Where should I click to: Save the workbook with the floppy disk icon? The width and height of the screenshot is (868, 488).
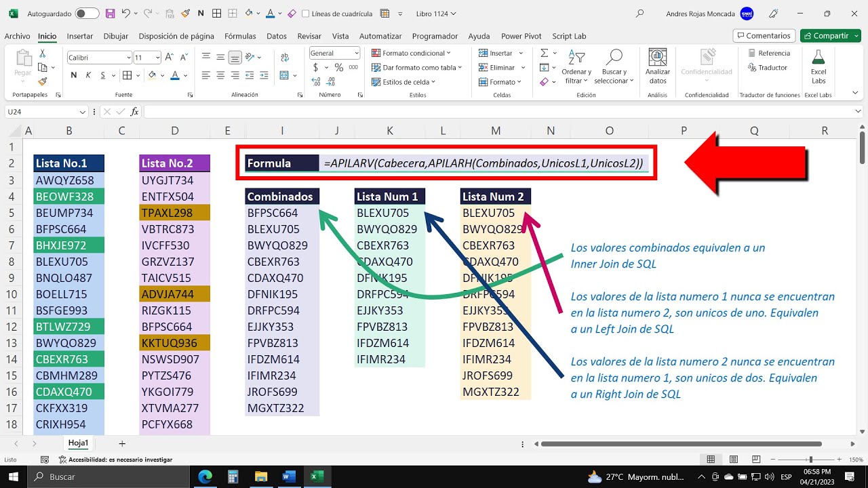click(111, 13)
